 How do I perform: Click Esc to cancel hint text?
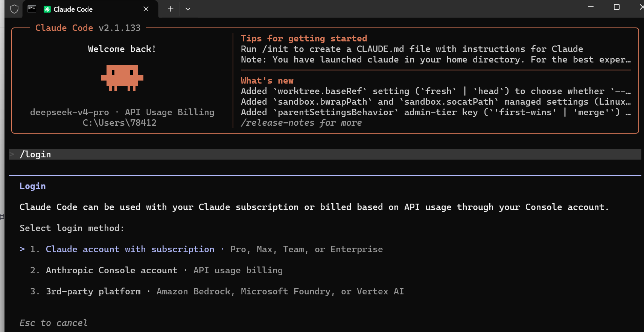53,323
